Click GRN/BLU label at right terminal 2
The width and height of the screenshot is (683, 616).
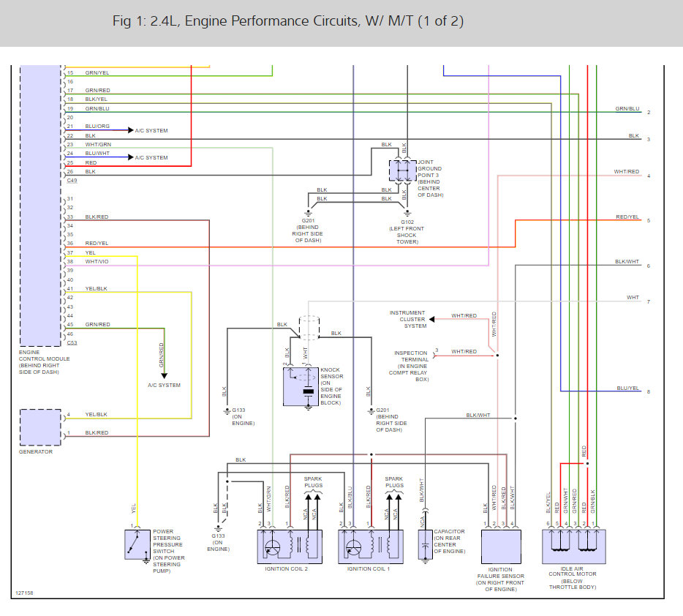click(x=627, y=108)
